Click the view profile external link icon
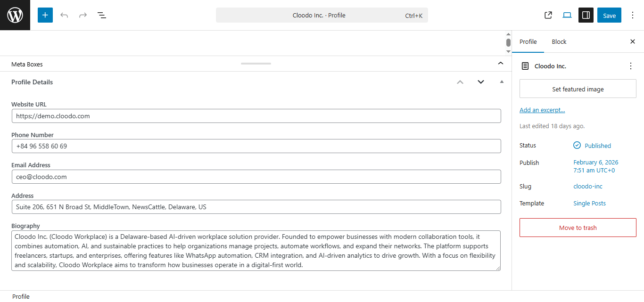 [548, 15]
